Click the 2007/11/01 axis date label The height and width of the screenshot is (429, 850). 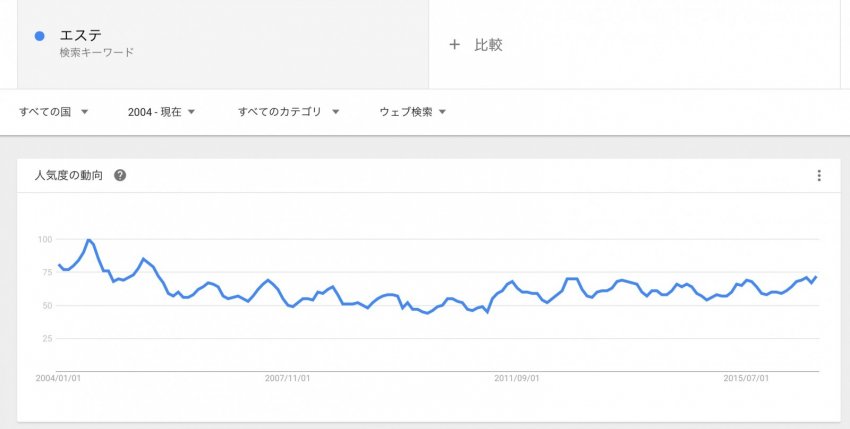[287, 378]
